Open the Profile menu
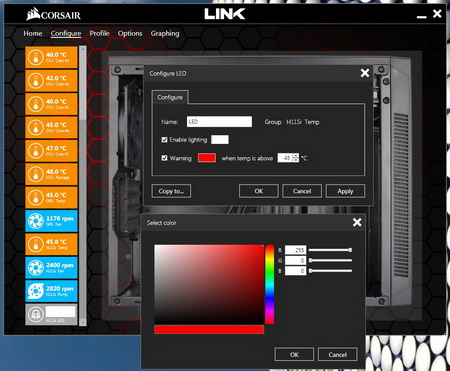Screen dimensions: 450x371 click(99, 33)
